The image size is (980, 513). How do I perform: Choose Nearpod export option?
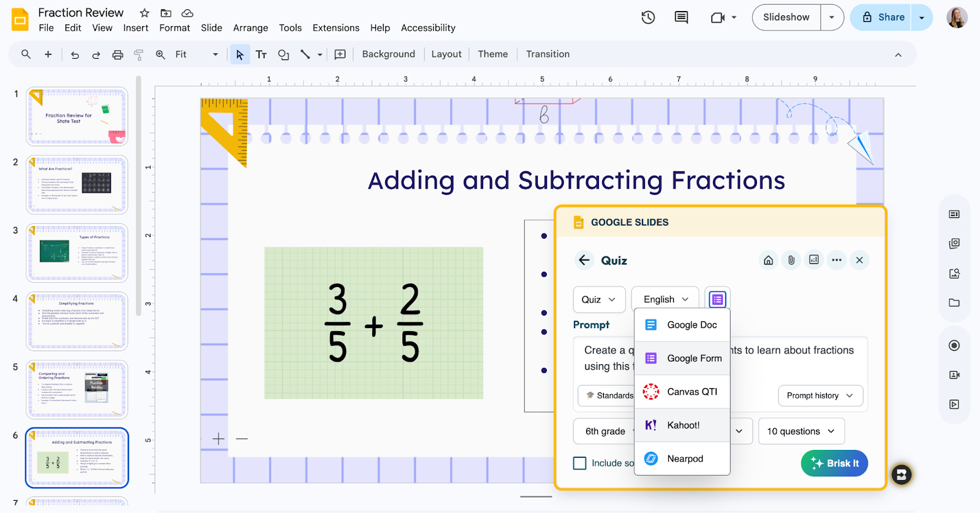[682, 459]
